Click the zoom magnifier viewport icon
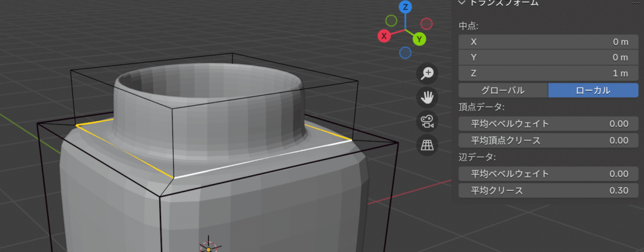 tap(428, 74)
